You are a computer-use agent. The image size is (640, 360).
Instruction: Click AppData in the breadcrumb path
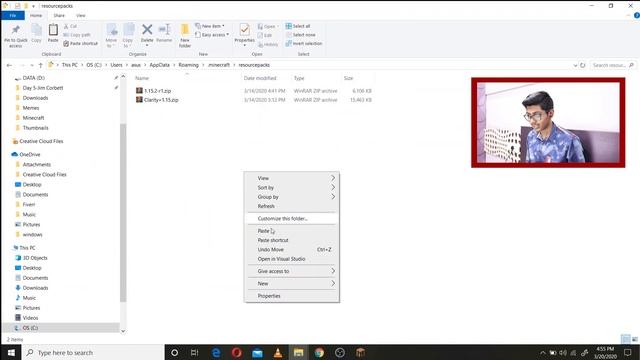click(x=159, y=65)
